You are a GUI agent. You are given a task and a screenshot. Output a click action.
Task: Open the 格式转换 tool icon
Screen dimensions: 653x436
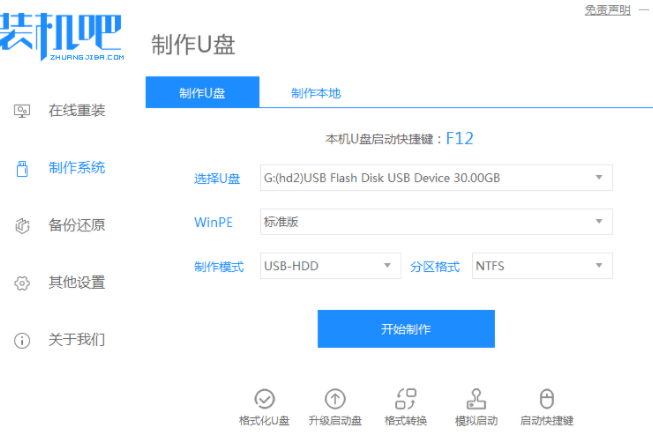405,398
